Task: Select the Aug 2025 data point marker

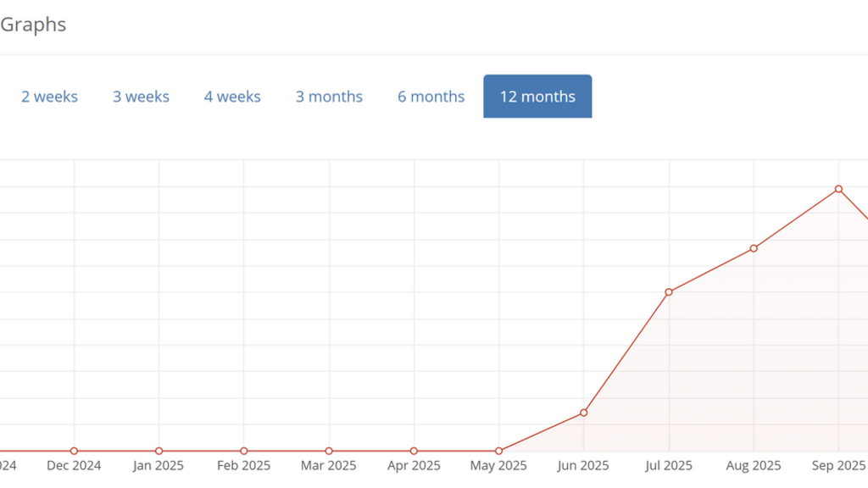Action: point(754,248)
